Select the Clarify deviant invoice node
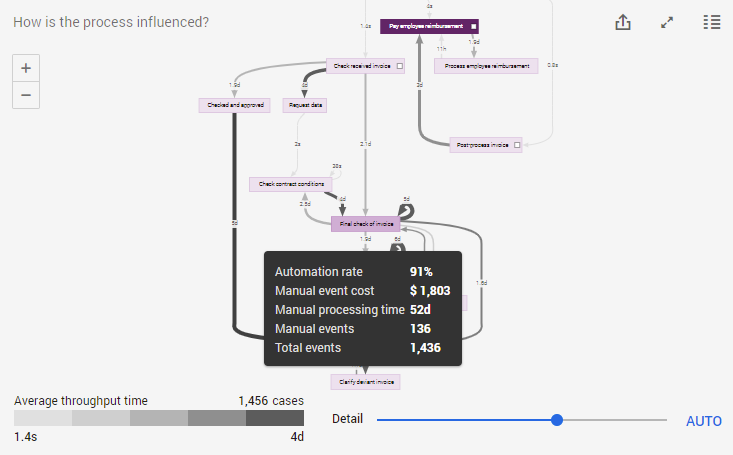Screen dimensions: 733x455 click(364, 381)
